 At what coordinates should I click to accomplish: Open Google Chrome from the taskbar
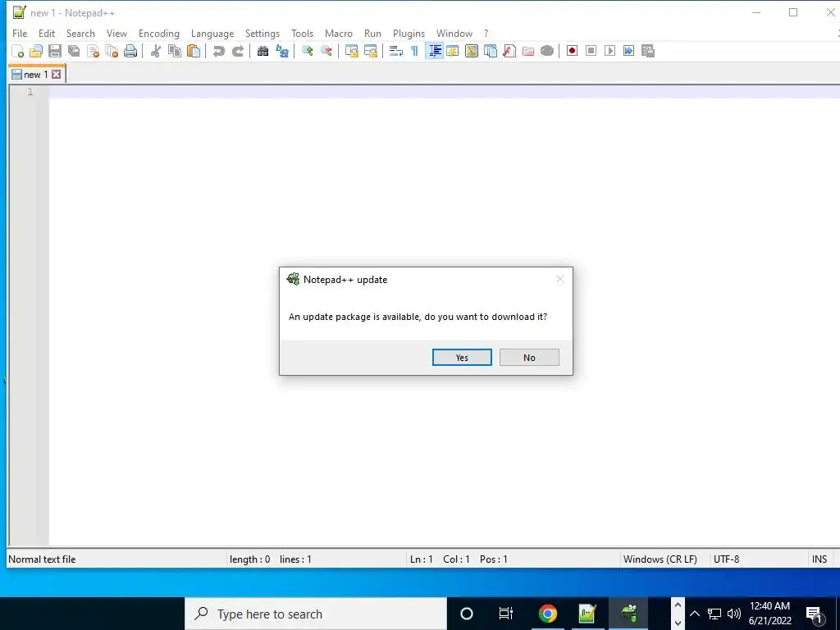547,614
